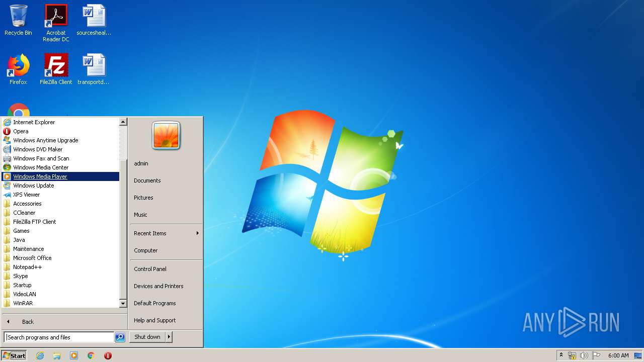Expand the Microsoft Office folder

coord(60,258)
